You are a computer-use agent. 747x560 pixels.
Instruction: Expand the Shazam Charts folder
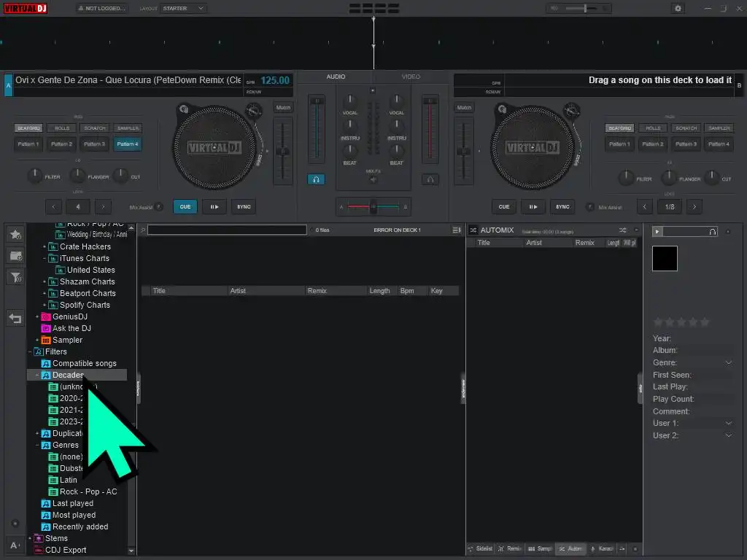pyautogui.click(x=44, y=282)
